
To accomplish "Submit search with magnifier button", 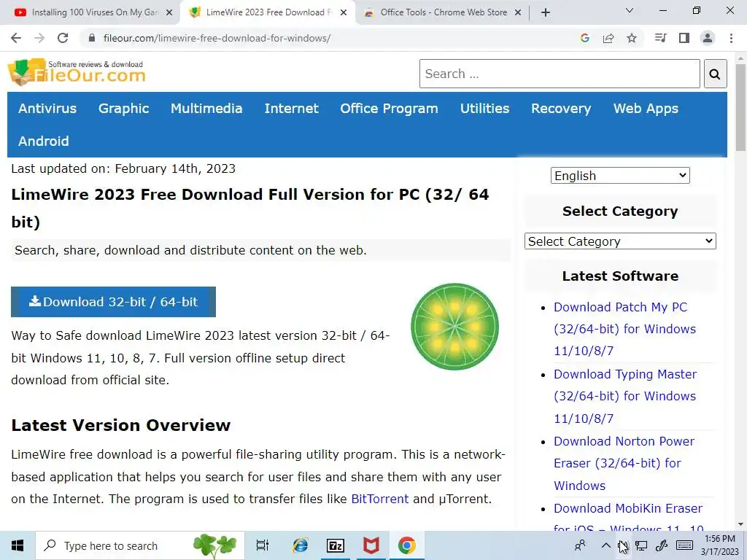I will (x=715, y=74).
